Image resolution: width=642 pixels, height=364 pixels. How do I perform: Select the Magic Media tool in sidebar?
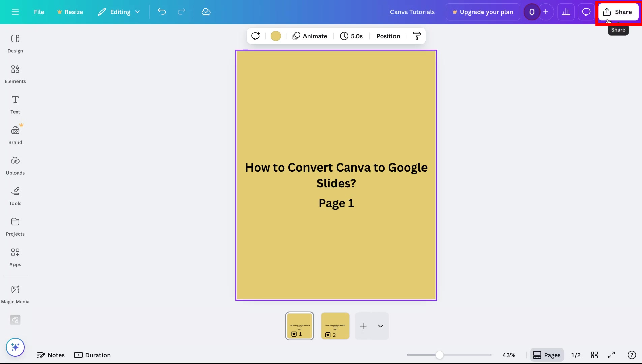point(15,293)
